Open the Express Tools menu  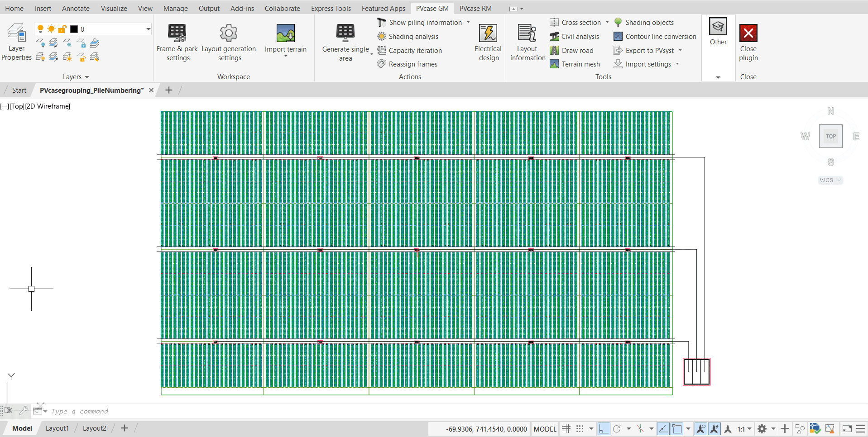pyautogui.click(x=331, y=8)
